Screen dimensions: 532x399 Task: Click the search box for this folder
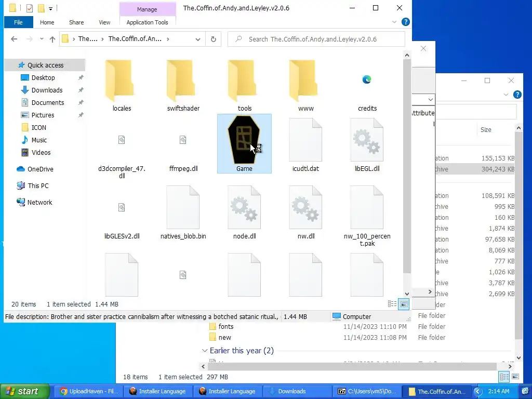click(x=316, y=39)
